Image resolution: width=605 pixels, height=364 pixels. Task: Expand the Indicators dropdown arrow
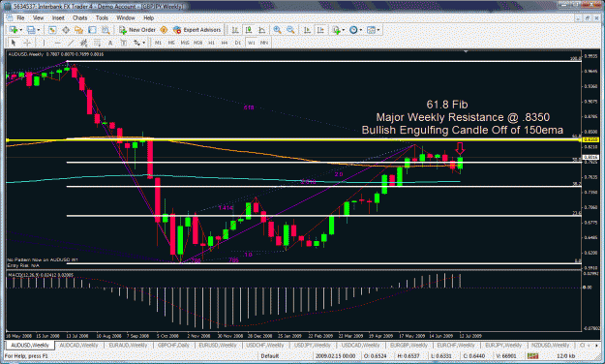344,30
